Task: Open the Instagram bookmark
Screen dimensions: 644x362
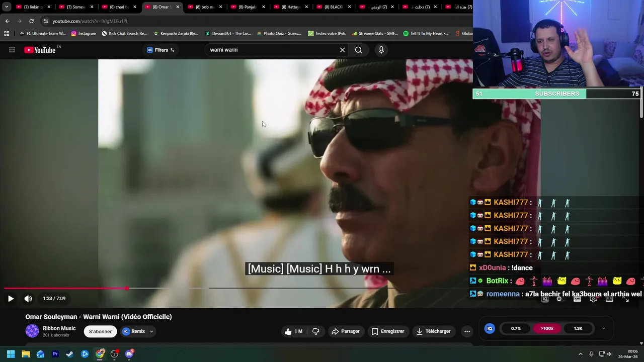Action: [x=84, y=34]
